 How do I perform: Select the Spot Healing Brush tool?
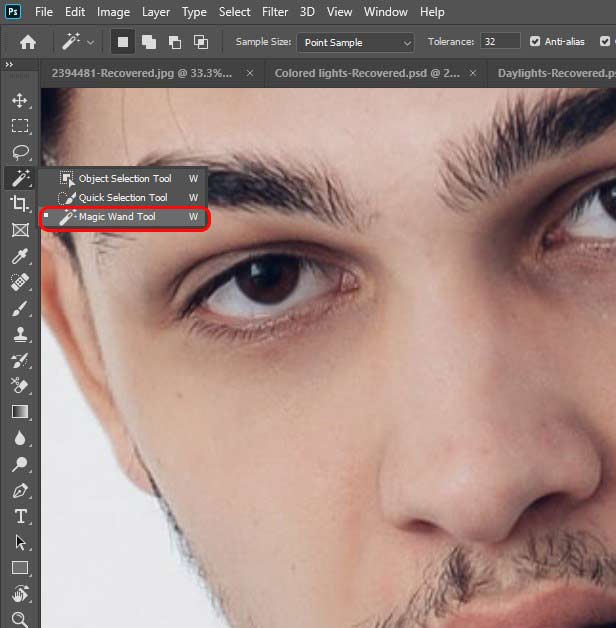(x=20, y=282)
